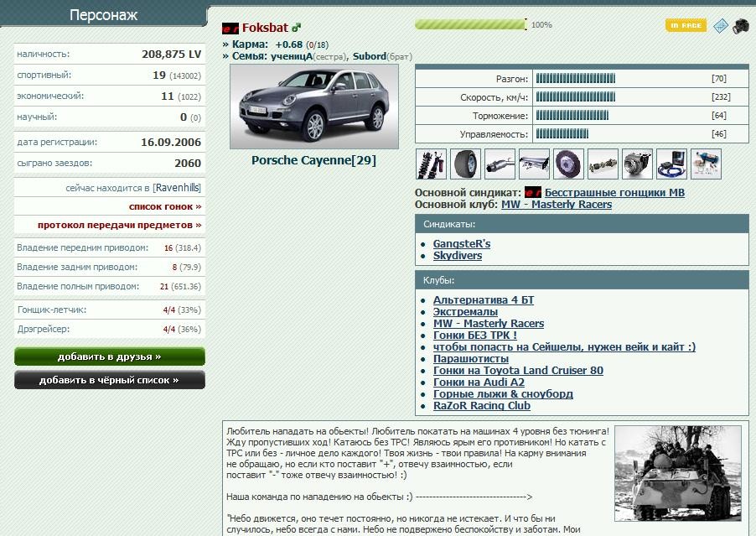Click the Гонщик-летчик 4/4 row
Screen dimensions: 756x536
pos(110,310)
